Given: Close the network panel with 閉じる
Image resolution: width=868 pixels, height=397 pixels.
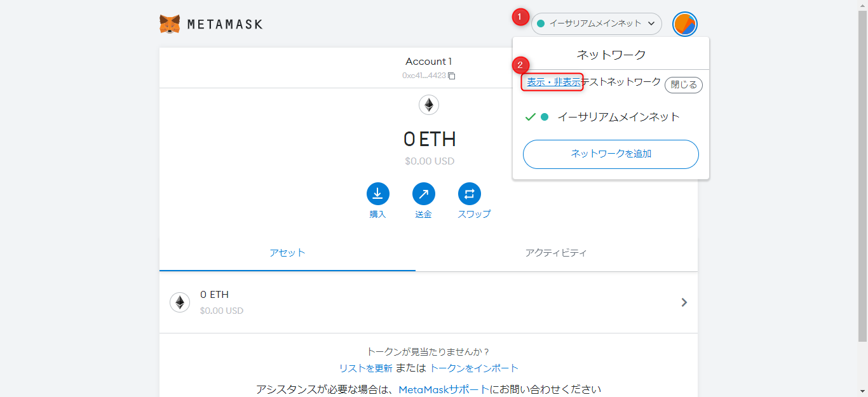Looking at the screenshot, I should [684, 84].
